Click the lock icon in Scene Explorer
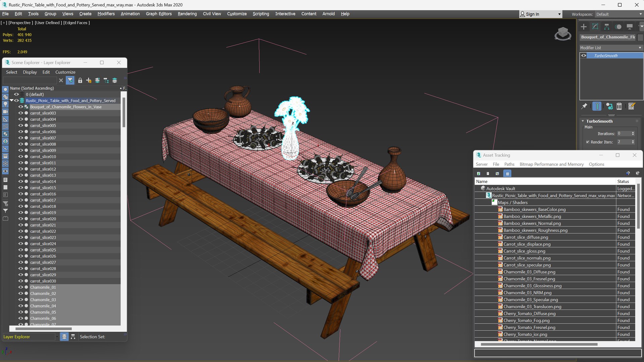This screenshot has height=362, width=644. tap(80, 80)
